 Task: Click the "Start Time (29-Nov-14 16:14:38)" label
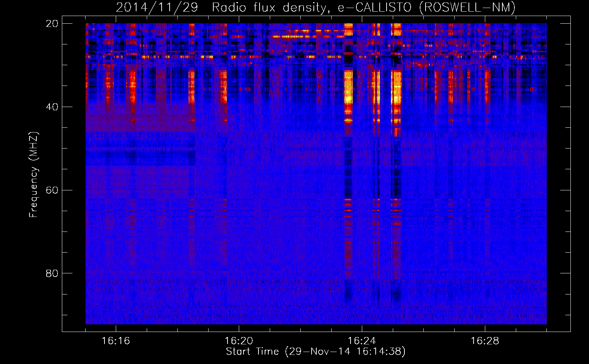(x=316, y=352)
